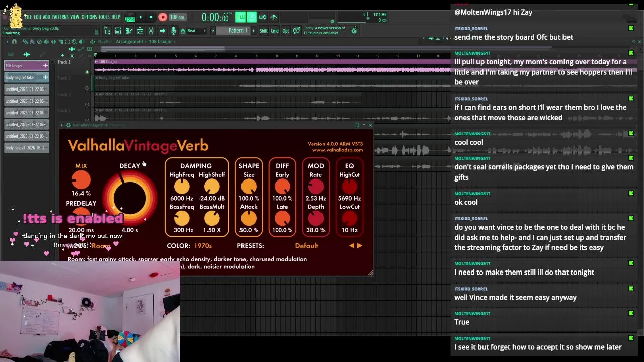
Task: Open the PATTERNS menu
Action: point(60,17)
